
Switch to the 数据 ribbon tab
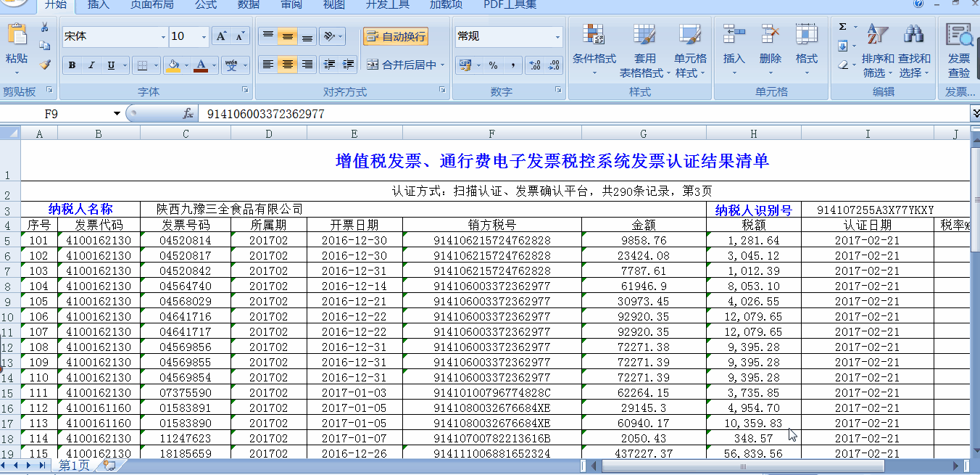pos(246,6)
